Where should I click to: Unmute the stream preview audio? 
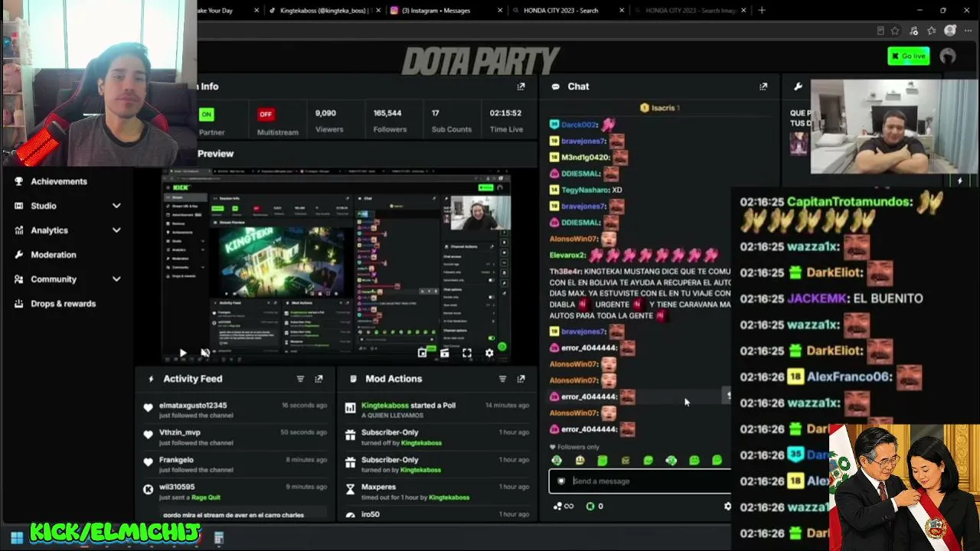pos(205,353)
